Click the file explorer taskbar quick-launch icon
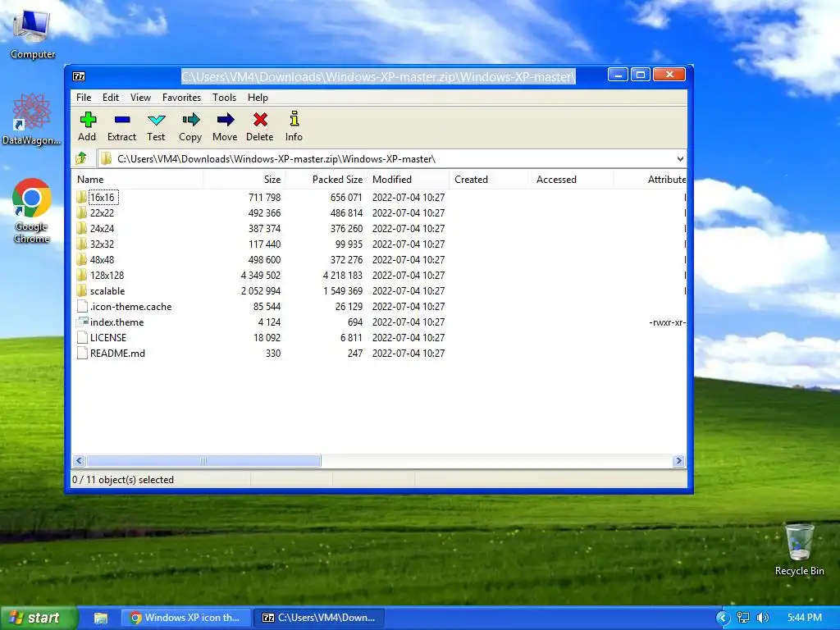 [101, 618]
